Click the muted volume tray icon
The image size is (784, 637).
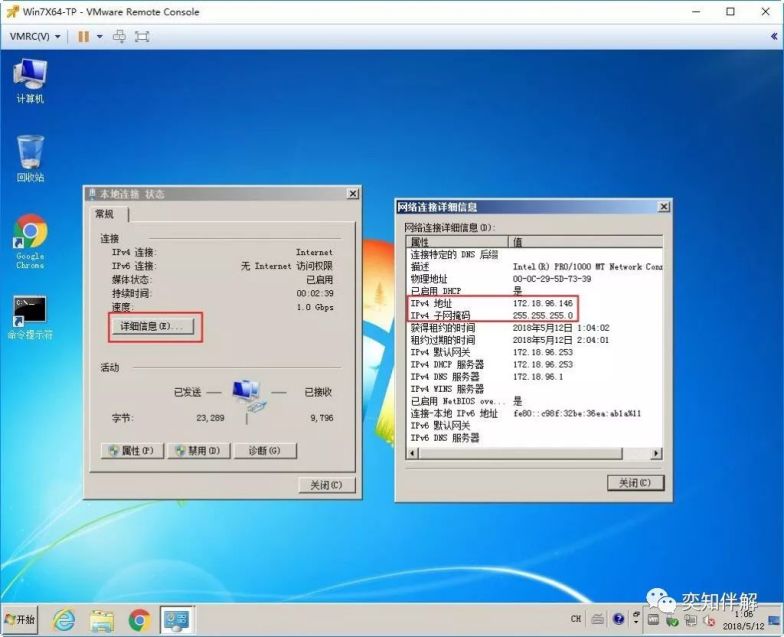tap(709, 620)
